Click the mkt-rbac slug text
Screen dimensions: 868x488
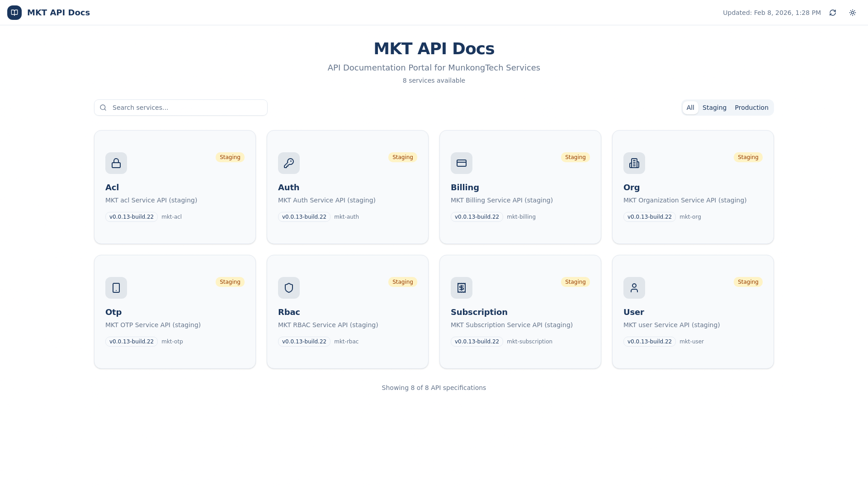(346, 342)
